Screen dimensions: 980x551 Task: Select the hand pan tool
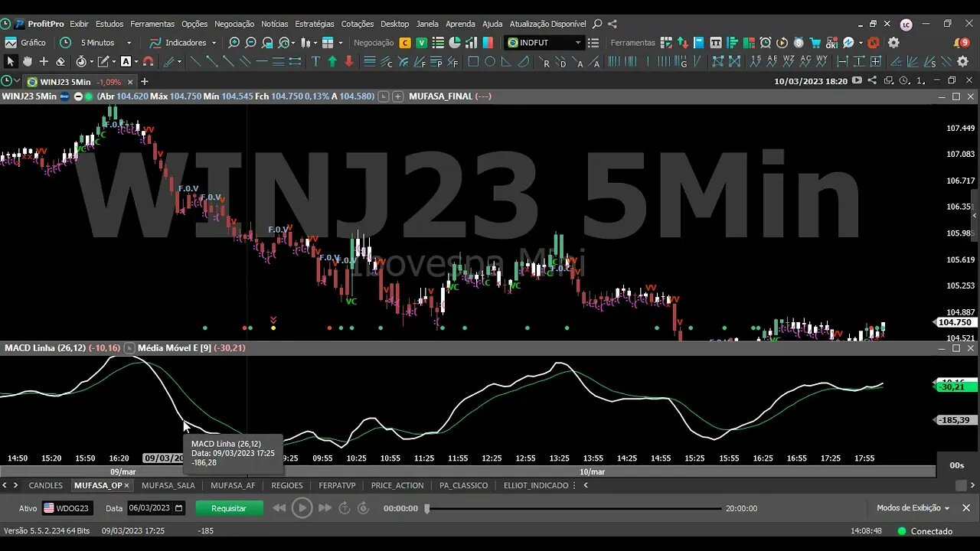(x=28, y=61)
